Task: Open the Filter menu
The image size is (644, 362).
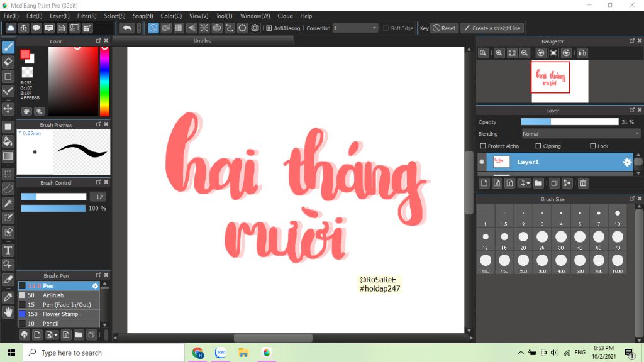Action: [87, 16]
